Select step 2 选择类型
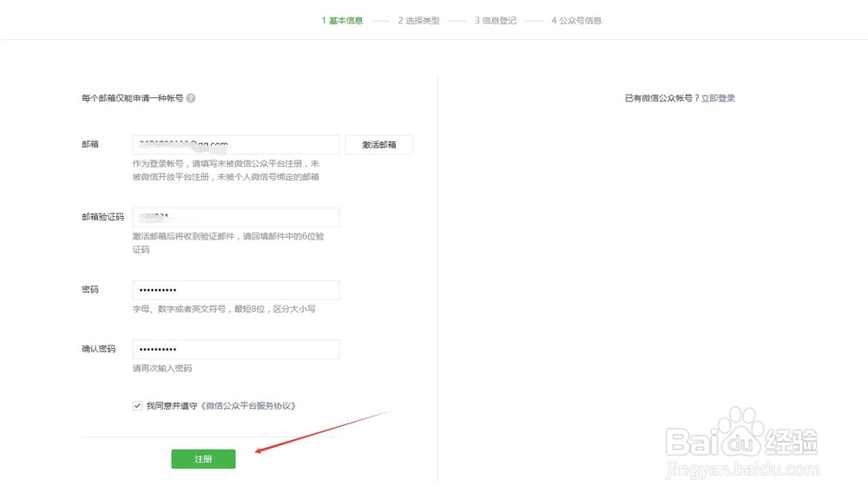Viewport: 868px width, 499px height. point(418,21)
